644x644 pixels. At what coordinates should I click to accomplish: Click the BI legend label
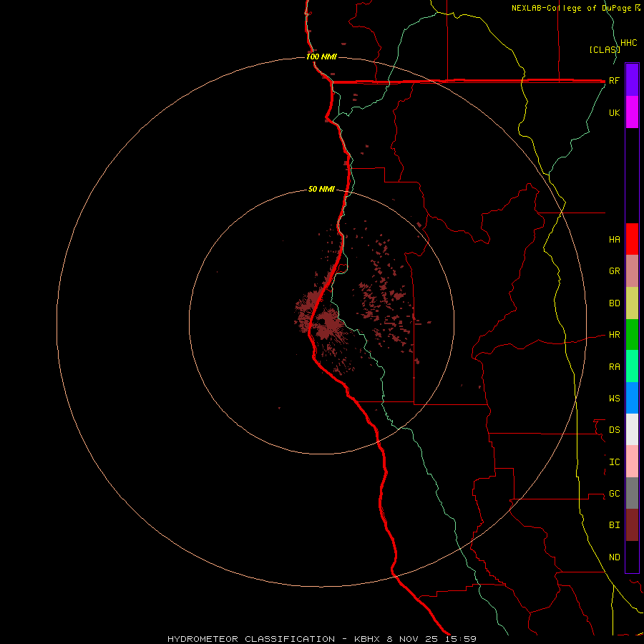(x=614, y=525)
